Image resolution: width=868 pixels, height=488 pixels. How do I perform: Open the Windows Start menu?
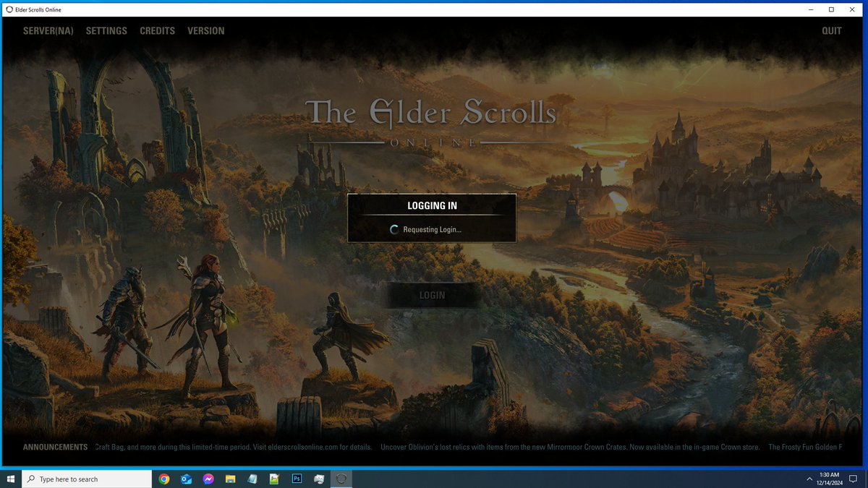pos(11,479)
